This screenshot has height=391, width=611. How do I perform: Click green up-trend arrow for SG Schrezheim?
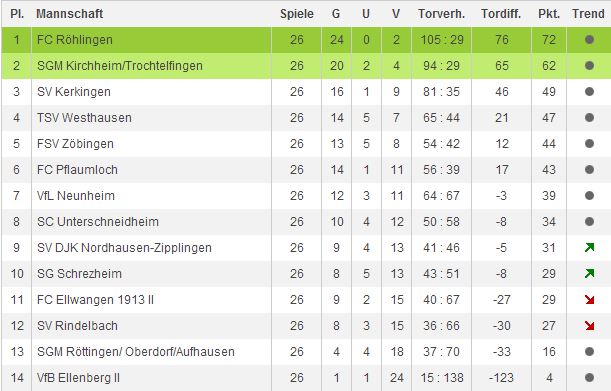click(589, 274)
